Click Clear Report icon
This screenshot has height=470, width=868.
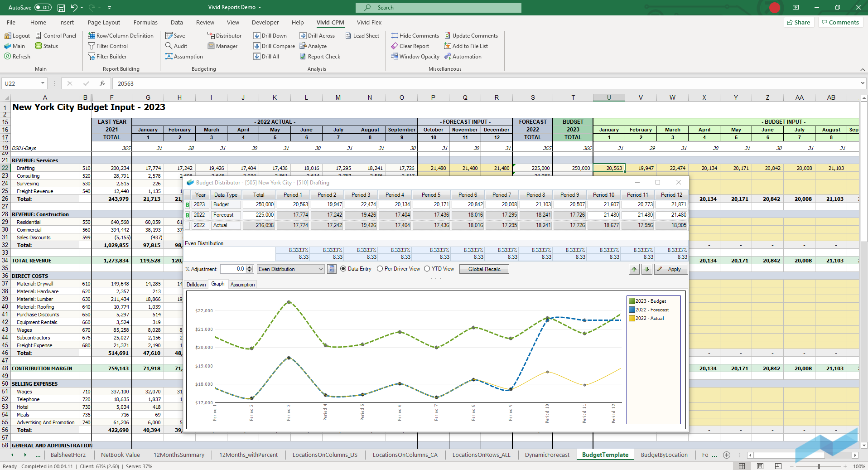coord(395,46)
